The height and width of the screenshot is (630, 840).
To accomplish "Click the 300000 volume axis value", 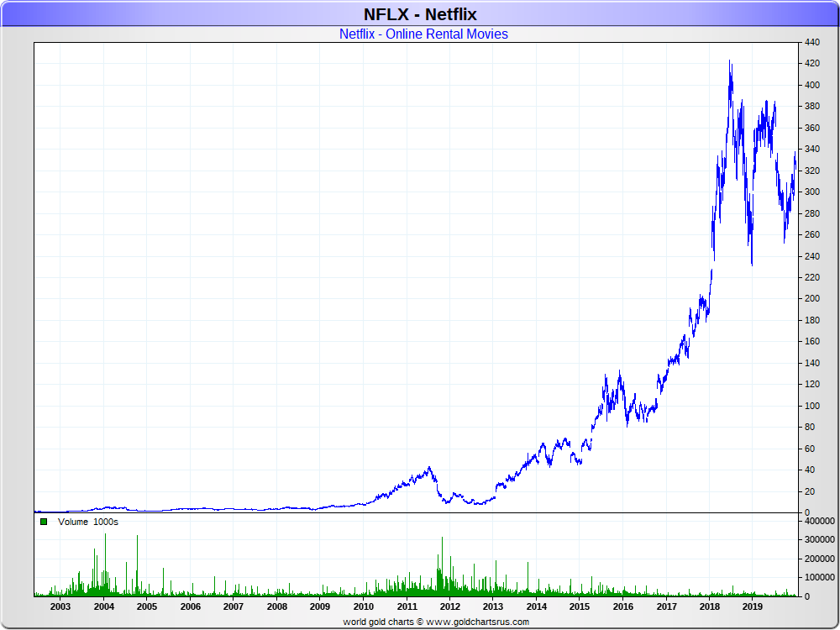I will click(820, 540).
